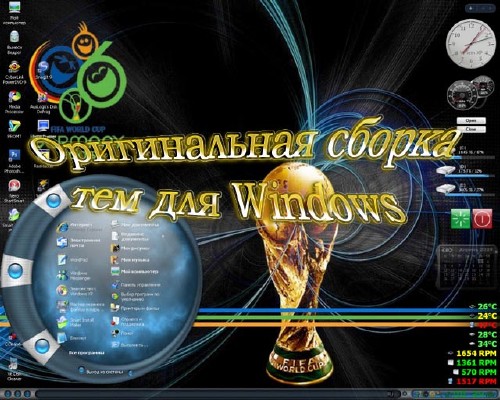Click the 26°C temperature reading
The image size is (500, 400).
coord(487,306)
